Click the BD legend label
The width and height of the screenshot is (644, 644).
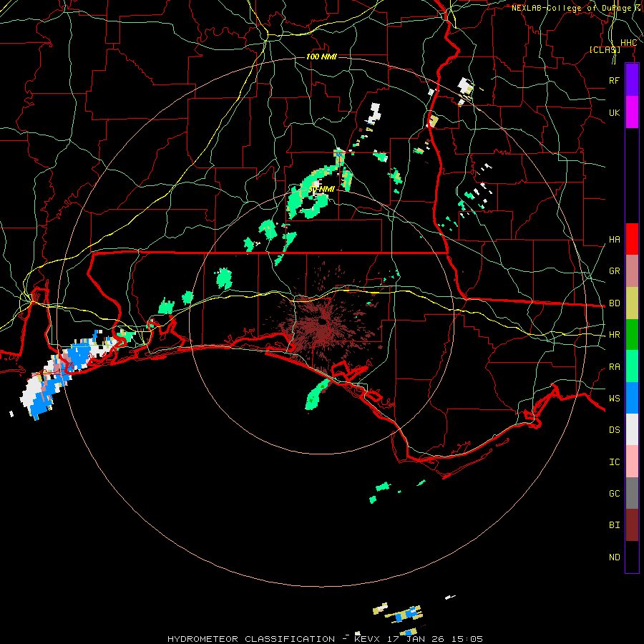[x=614, y=303]
